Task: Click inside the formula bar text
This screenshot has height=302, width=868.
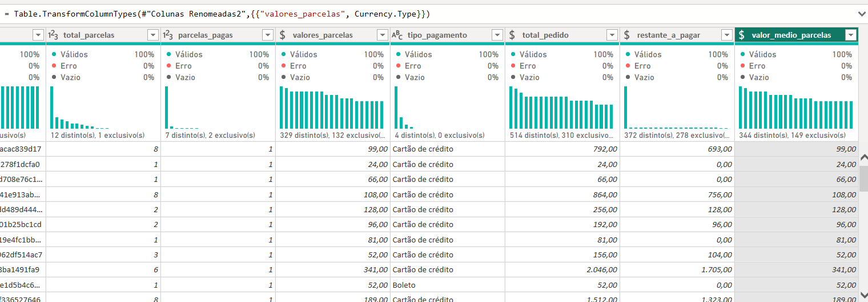Action: 217,13
